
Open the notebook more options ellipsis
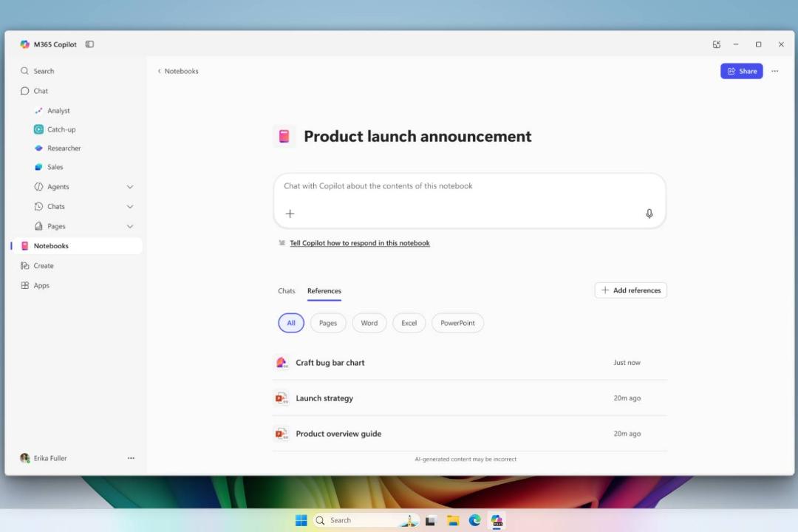click(x=774, y=71)
